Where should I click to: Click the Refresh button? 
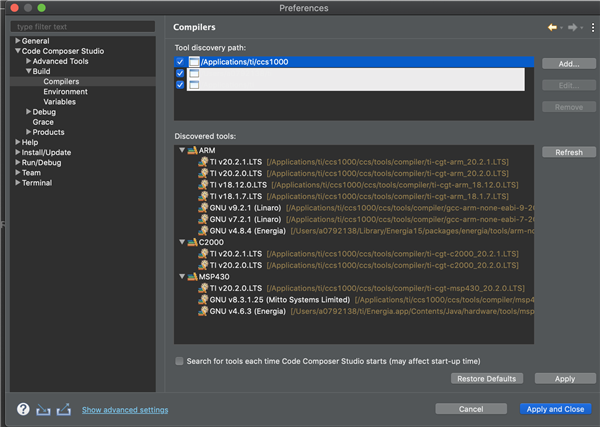click(x=569, y=152)
